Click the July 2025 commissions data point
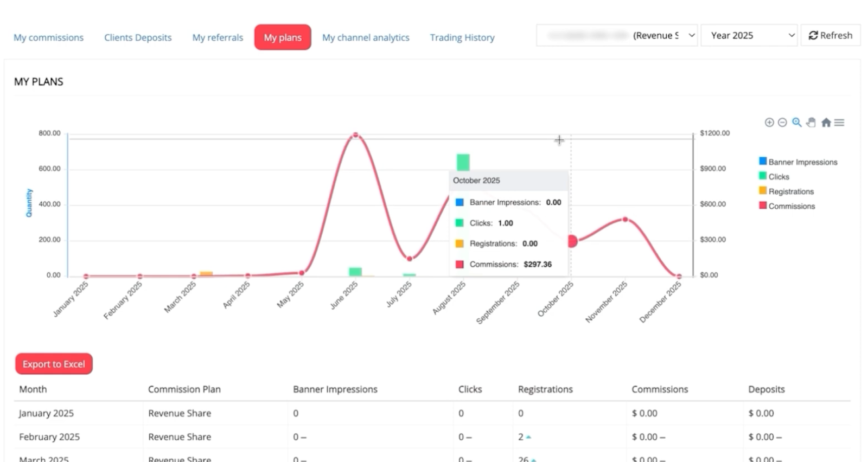Screen dimensions: 868x462 pyautogui.click(x=410, y=259)
